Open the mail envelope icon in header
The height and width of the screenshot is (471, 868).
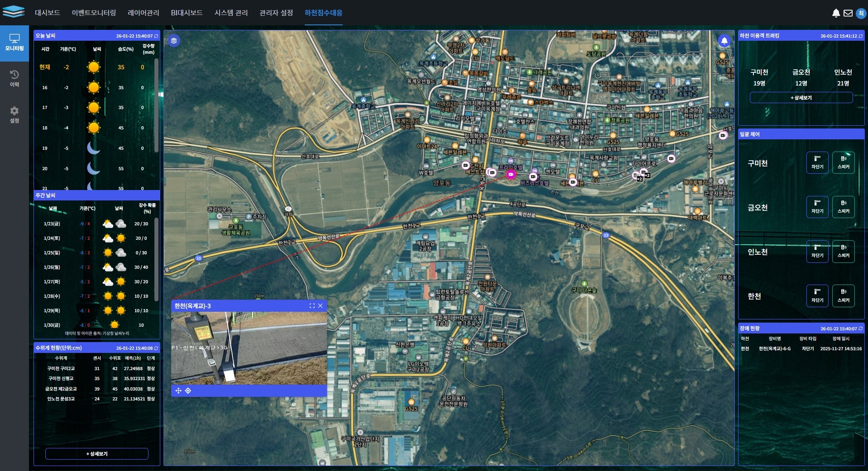point(848,13)
